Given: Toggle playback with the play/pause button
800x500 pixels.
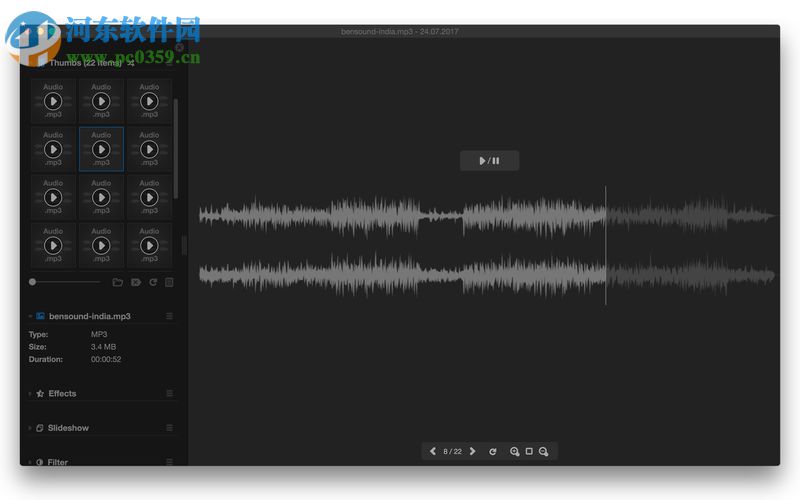Looking at the screenshot, I should [489, 161].
